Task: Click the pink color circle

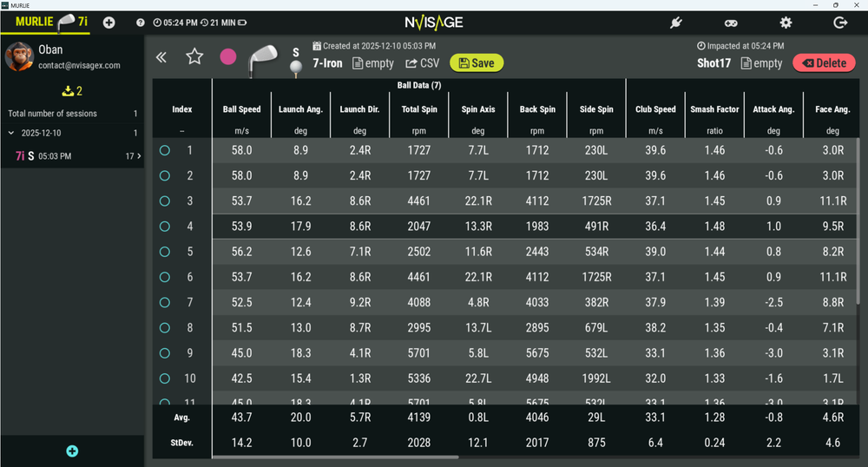Action: pyautogui.click(x=228, y=56)
